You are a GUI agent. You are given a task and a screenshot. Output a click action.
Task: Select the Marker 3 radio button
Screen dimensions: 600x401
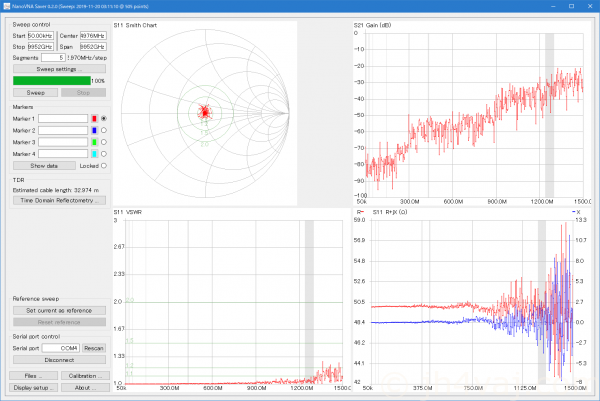(x=104, y=142)
